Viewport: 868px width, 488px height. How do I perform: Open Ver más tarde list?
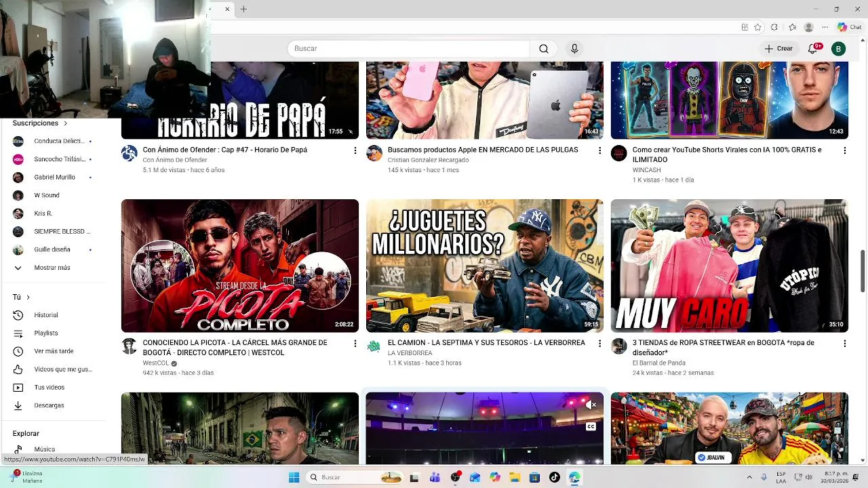point(54,351)
